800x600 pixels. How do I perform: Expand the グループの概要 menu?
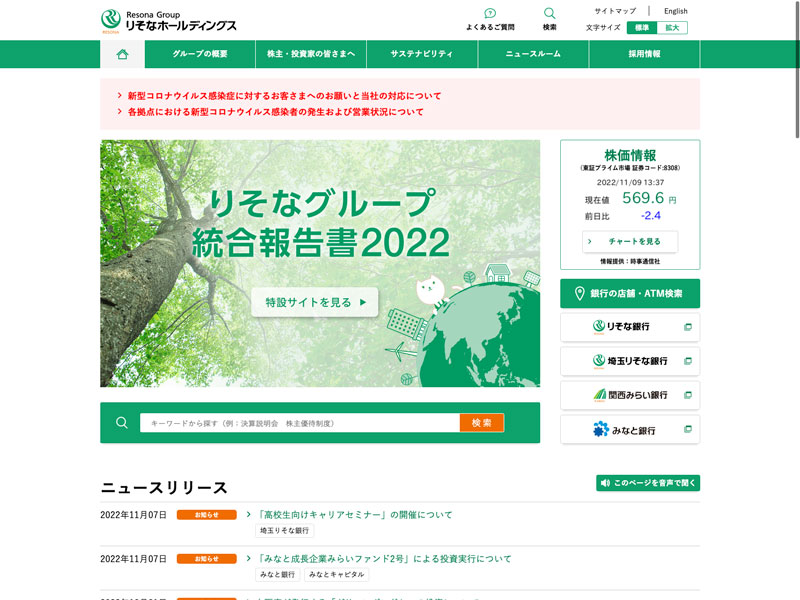(x=199, y=54)
